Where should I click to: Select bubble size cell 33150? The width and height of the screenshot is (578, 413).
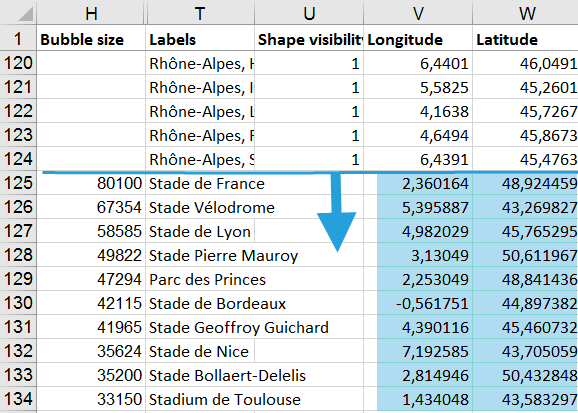(x=91, y=399)
